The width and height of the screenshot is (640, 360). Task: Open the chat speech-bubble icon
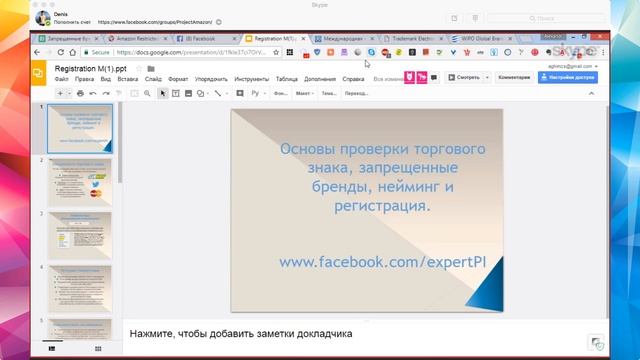tap(434, 77)
